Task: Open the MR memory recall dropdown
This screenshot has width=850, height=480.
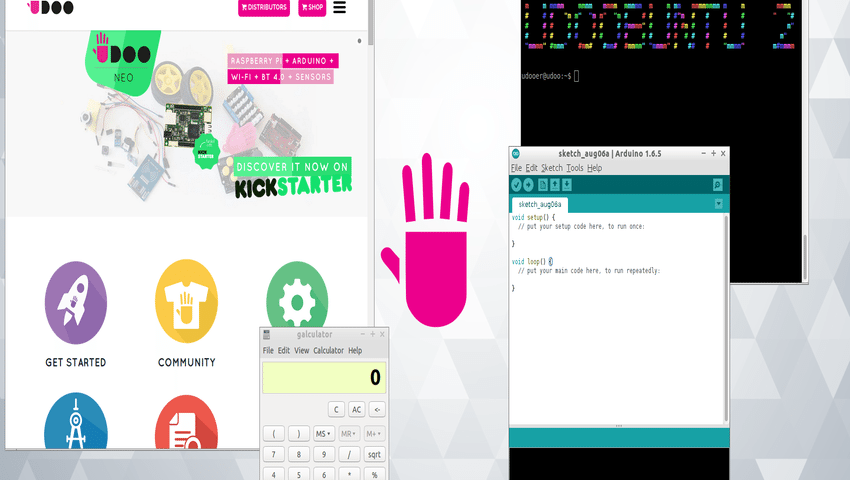Action: coord(347,434)
